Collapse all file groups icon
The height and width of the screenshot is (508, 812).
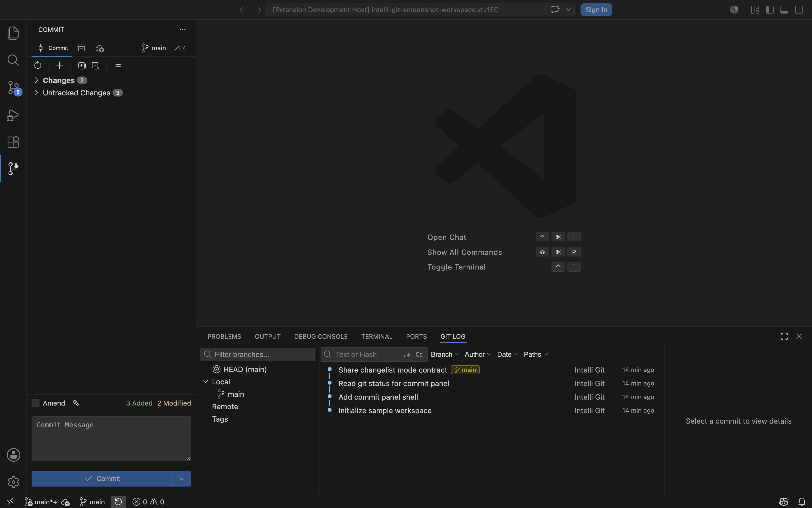coord(96,65)
